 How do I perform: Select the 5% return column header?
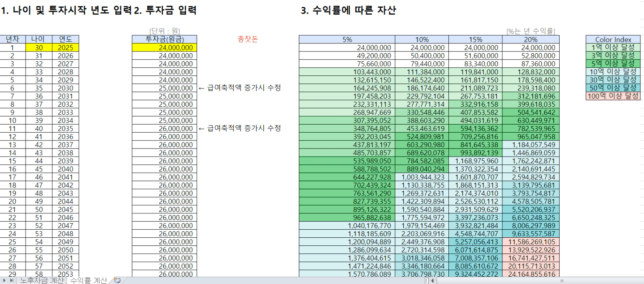pos(347,39)
